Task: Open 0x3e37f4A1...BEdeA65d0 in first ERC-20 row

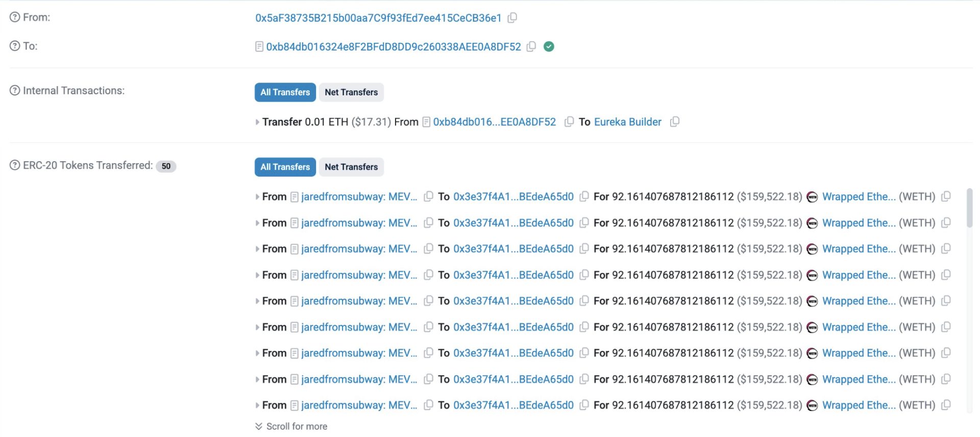Action: (513, 197)
